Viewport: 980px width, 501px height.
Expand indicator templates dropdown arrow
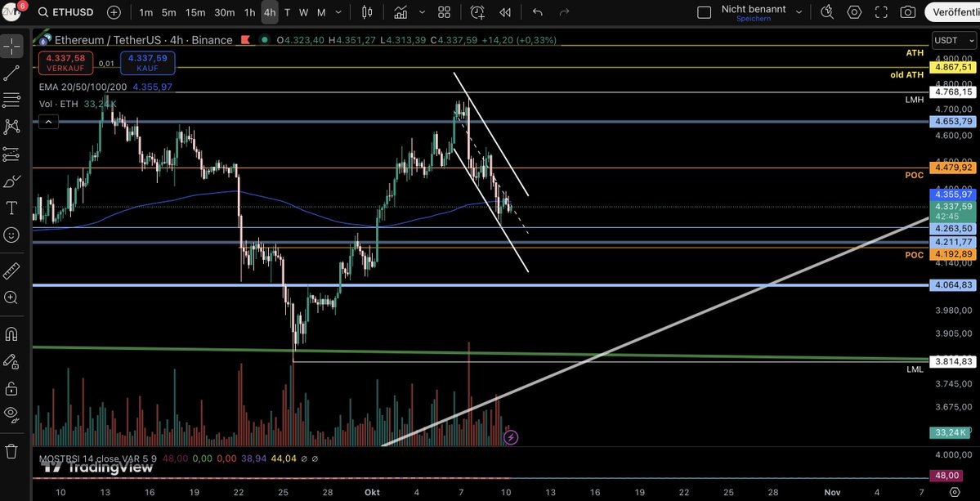tap(422, 12)
